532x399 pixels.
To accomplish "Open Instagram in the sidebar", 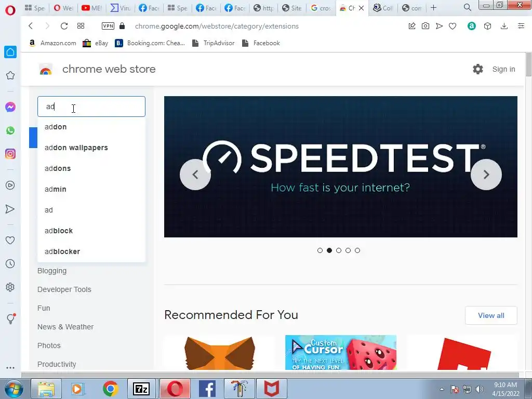I will tap(10, 154).
